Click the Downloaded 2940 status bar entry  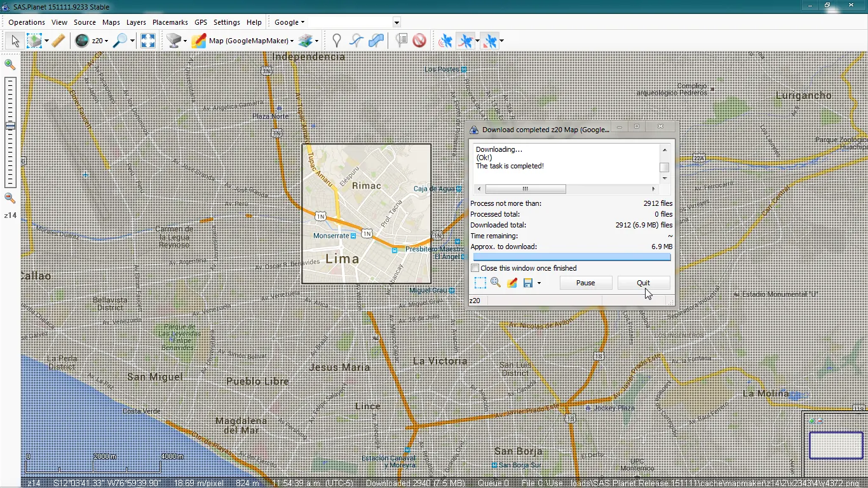pyautogui.click(x=416, y=483)
